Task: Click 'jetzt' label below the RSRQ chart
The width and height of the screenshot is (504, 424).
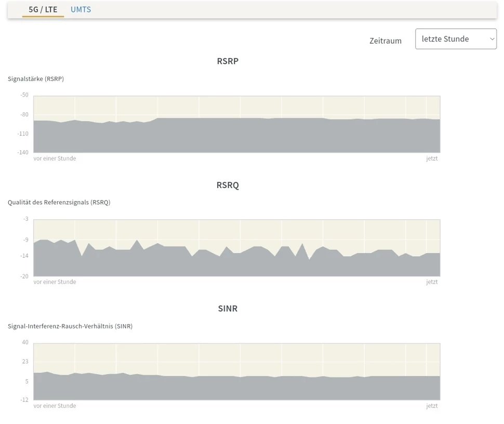Action: pyautogui.click(x=432, y=282)
